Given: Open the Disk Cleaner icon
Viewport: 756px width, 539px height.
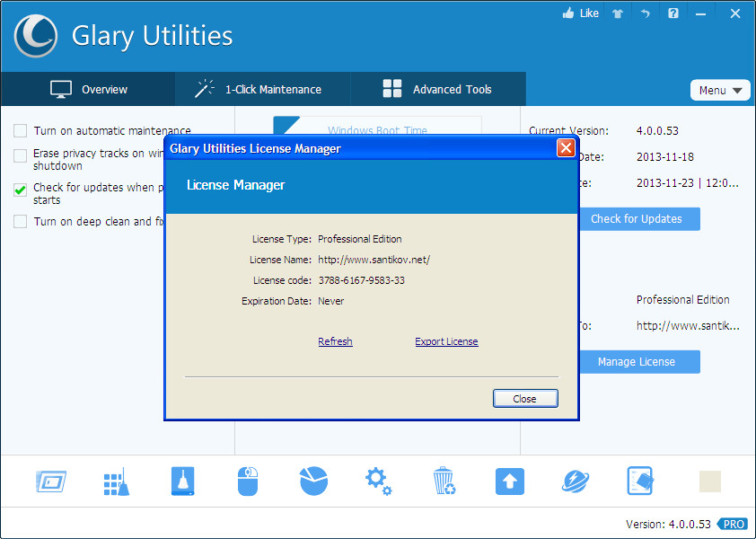Looking at the screenshot, I should 183,482.
